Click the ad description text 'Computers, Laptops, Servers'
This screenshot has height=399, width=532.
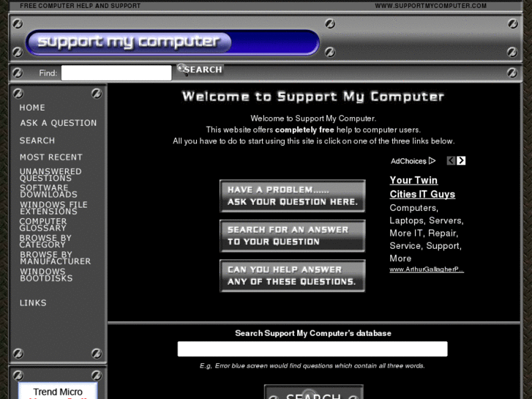(x=427, y=233)
